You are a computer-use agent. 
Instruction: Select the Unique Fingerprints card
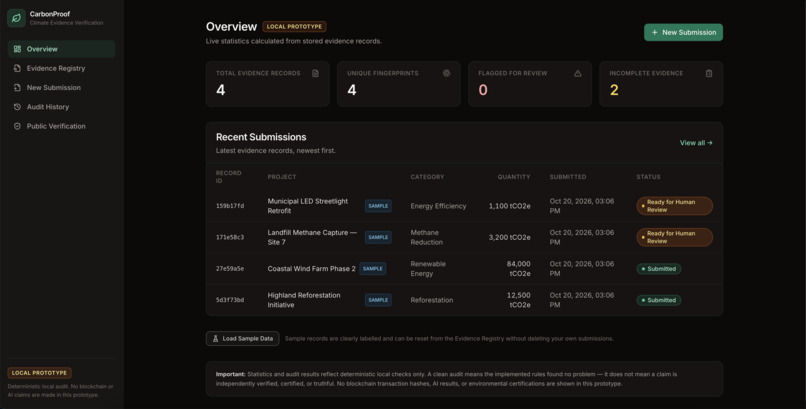[x=398, y=84]
